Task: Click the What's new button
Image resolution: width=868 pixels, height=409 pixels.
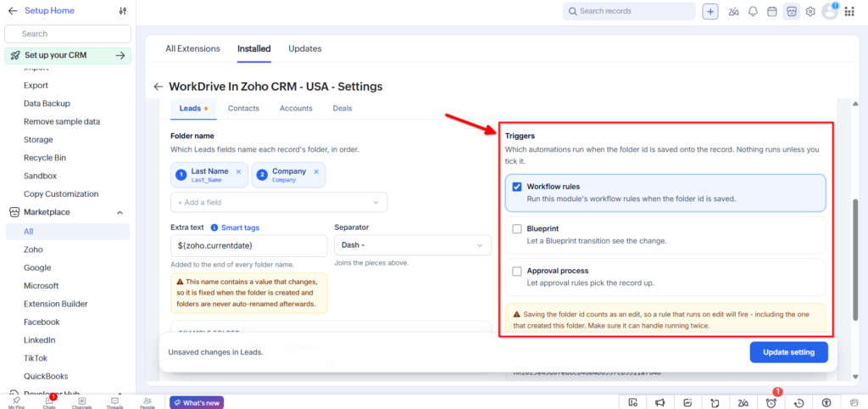Action: 197,402
